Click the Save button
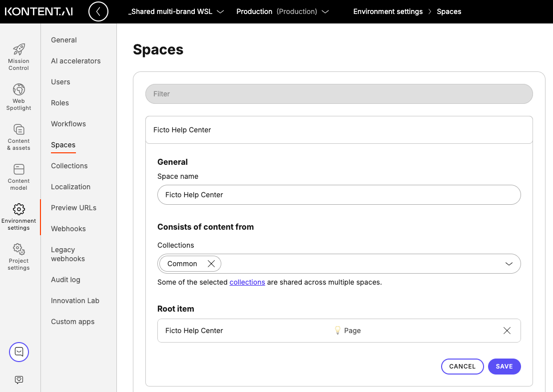The image size is (553, 392). point(504,367)
